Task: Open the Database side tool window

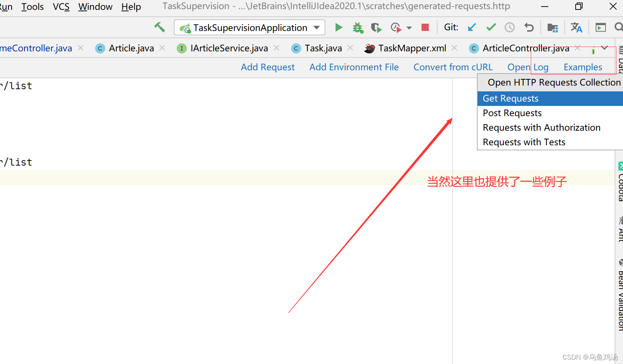Action: (620, 60)
